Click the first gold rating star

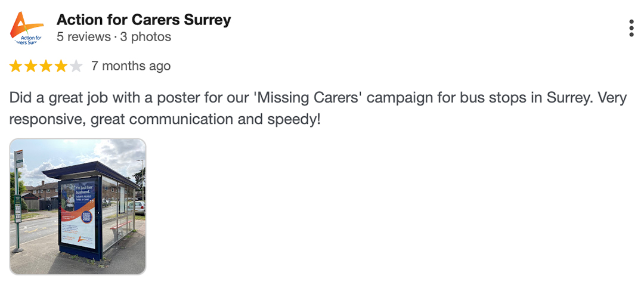tap(16, 66)
